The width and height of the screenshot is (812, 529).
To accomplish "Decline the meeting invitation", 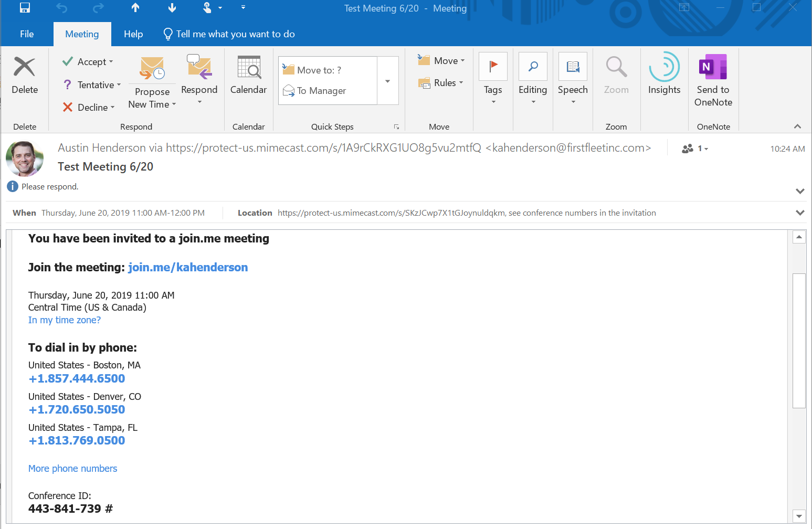I will 89,107.
